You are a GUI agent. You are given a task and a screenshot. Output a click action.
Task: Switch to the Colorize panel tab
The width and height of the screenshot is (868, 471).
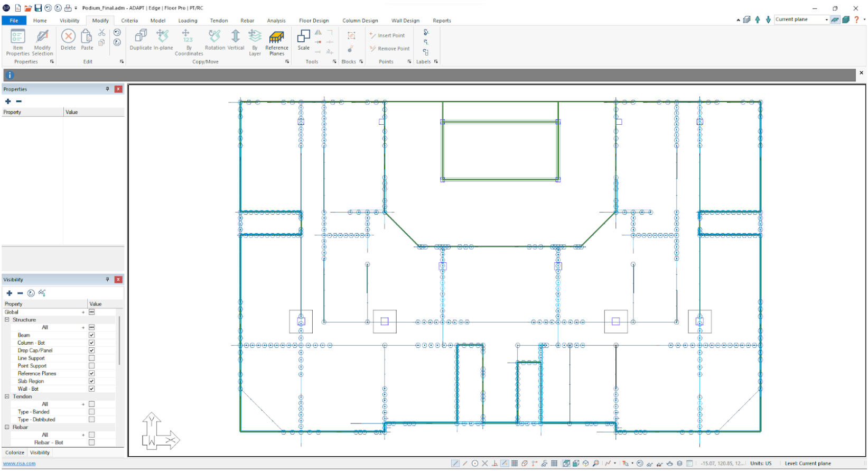[15, 452]
